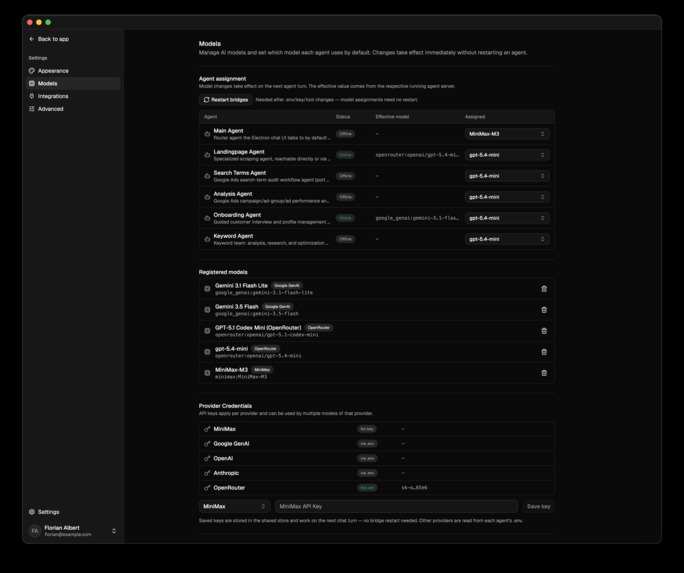Click the MiniMax credential key icon

[x=207, y=429]
